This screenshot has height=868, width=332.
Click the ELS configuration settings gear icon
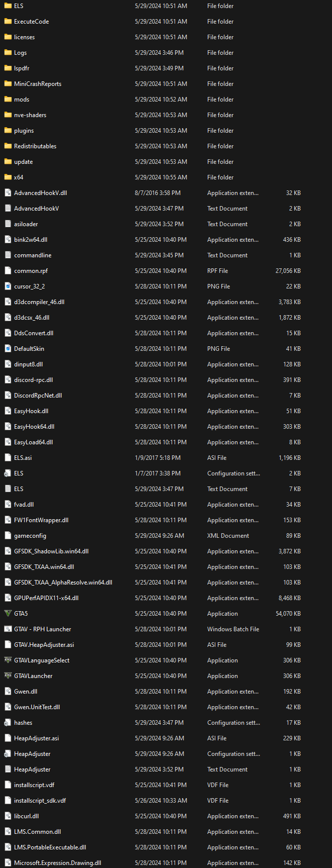[x=8, y=473]
